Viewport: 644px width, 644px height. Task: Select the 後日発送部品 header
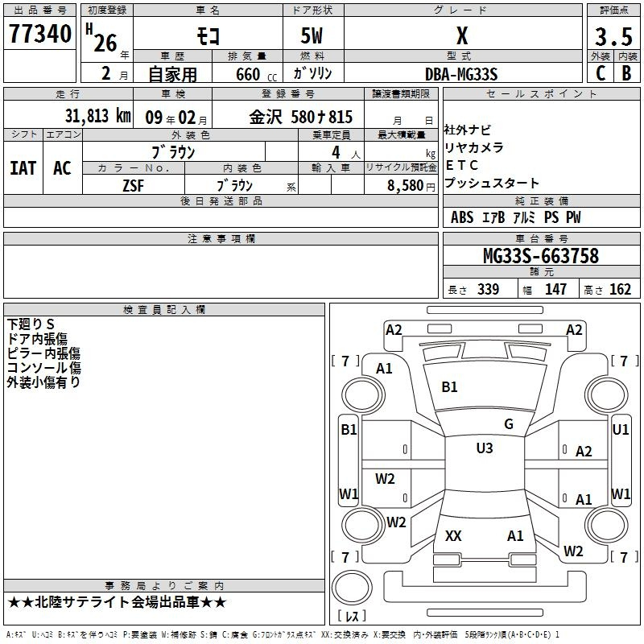point(221,200)
